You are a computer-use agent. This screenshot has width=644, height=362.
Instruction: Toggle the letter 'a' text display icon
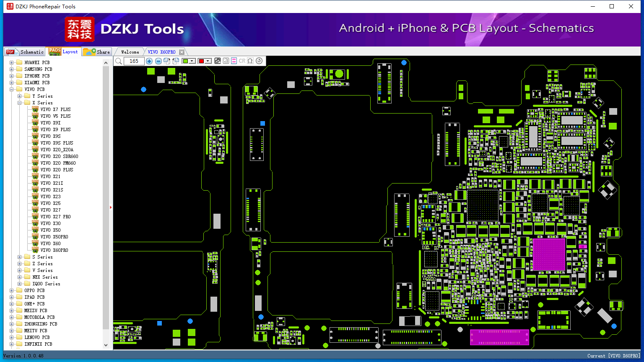[226, 61]
